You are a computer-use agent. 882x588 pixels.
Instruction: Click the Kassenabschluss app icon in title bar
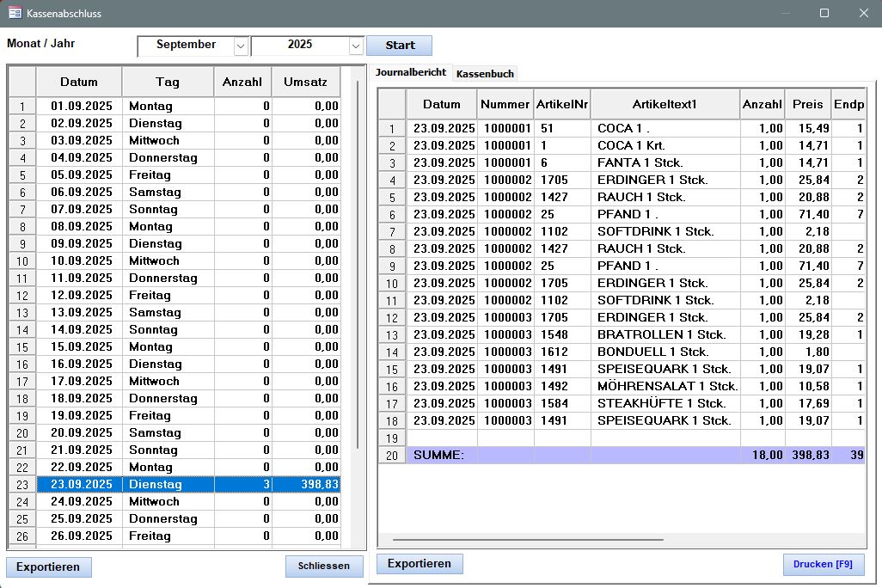point(15,13)
